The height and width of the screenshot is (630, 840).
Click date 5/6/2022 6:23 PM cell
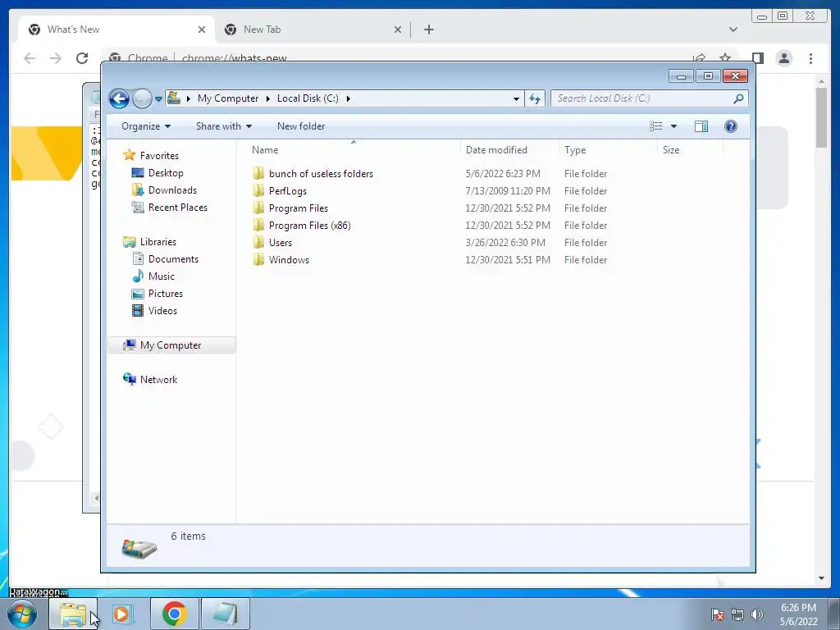503,174
